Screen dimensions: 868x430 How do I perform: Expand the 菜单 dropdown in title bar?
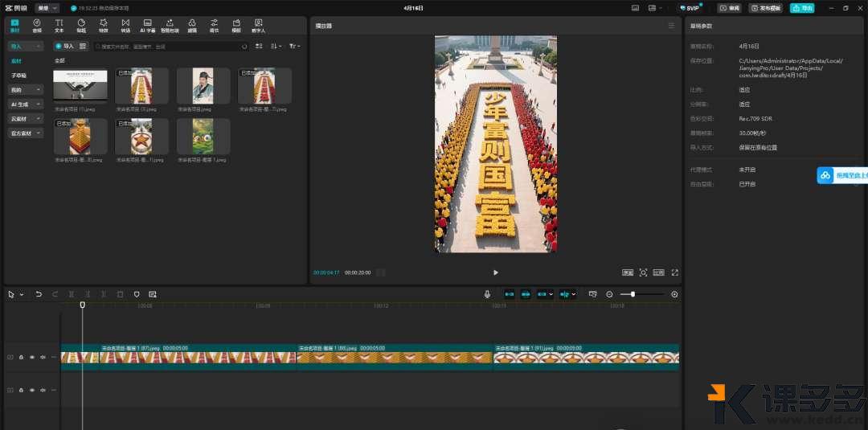tap(47, 8)
